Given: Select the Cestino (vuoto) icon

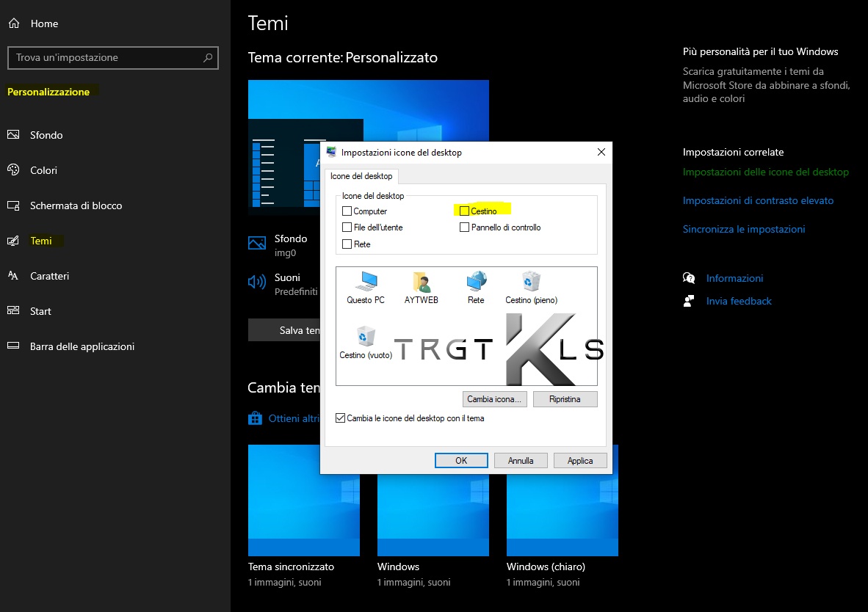Looking at the screenshot, I should [365, 338].
